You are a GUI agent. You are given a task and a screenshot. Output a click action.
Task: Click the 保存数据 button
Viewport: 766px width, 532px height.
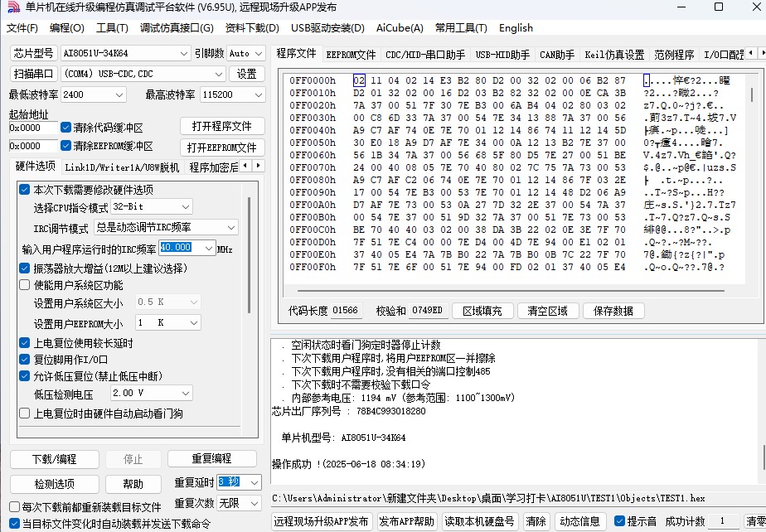coord(613,311)
